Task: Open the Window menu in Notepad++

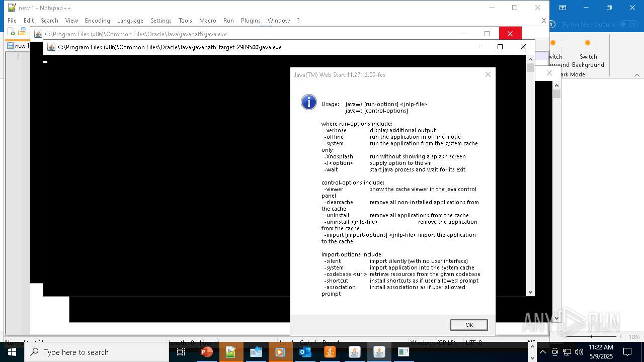Action: 278,21
